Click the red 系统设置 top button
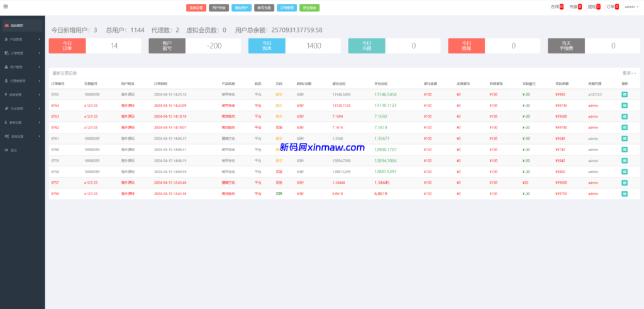Viewport: 644px width, 309px height. (196, 8)
